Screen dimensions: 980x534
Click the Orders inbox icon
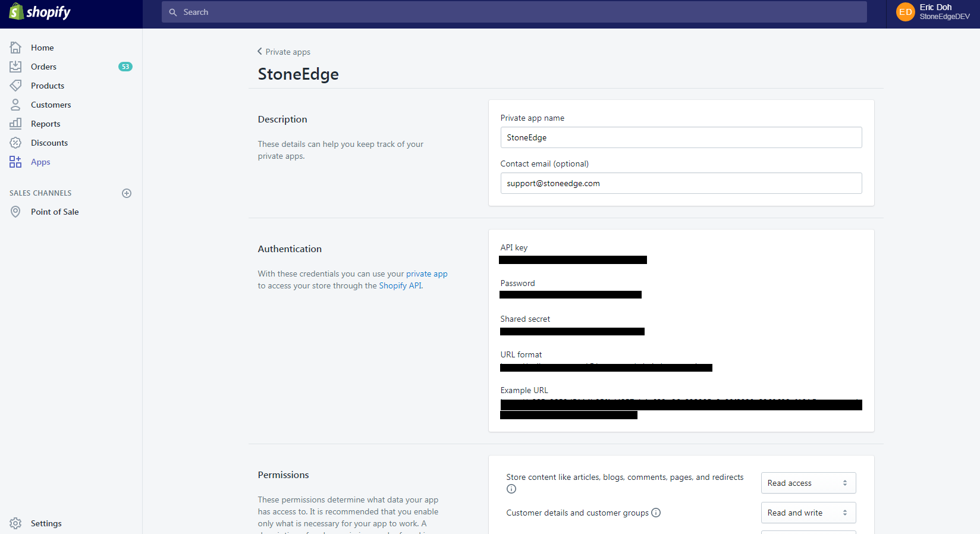pyautogui.click(x=15, y=67)
